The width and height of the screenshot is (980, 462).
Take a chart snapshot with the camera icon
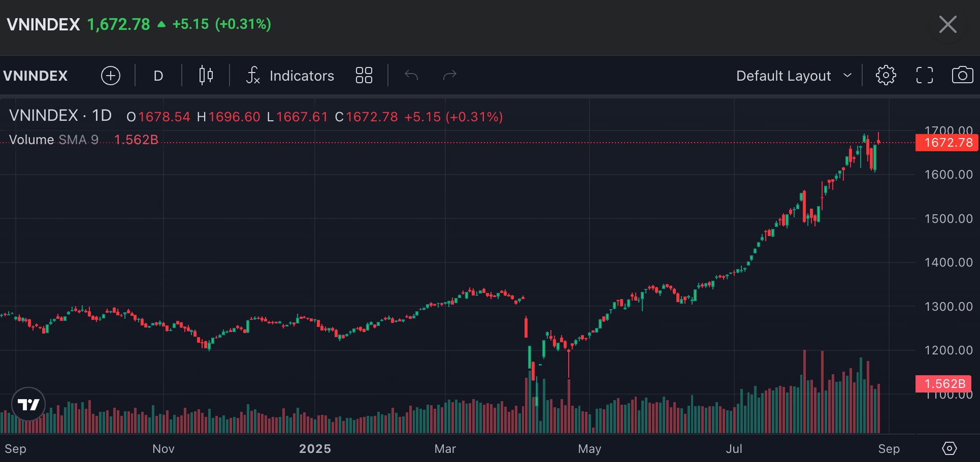[963, 75]
